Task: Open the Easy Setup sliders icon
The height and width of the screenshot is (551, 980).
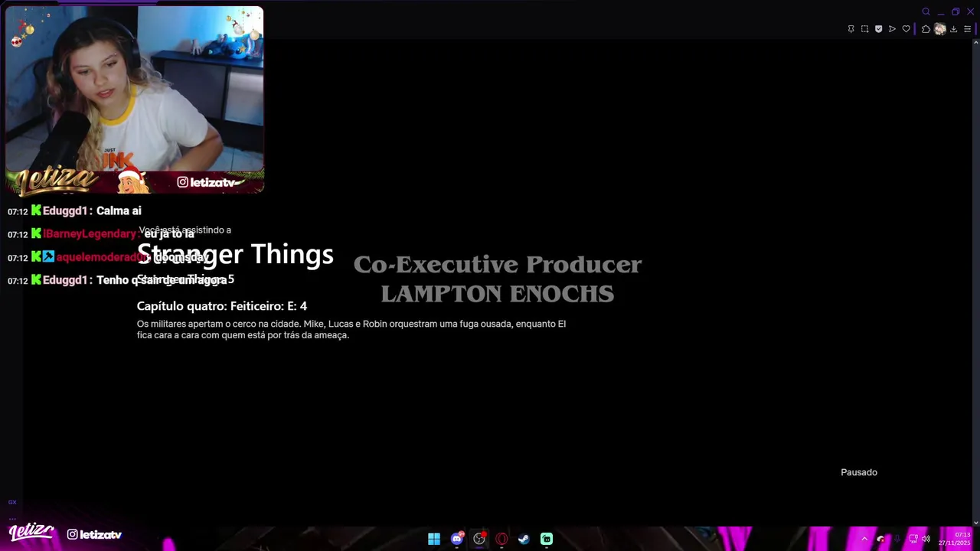Action: [x=967, y=29]
